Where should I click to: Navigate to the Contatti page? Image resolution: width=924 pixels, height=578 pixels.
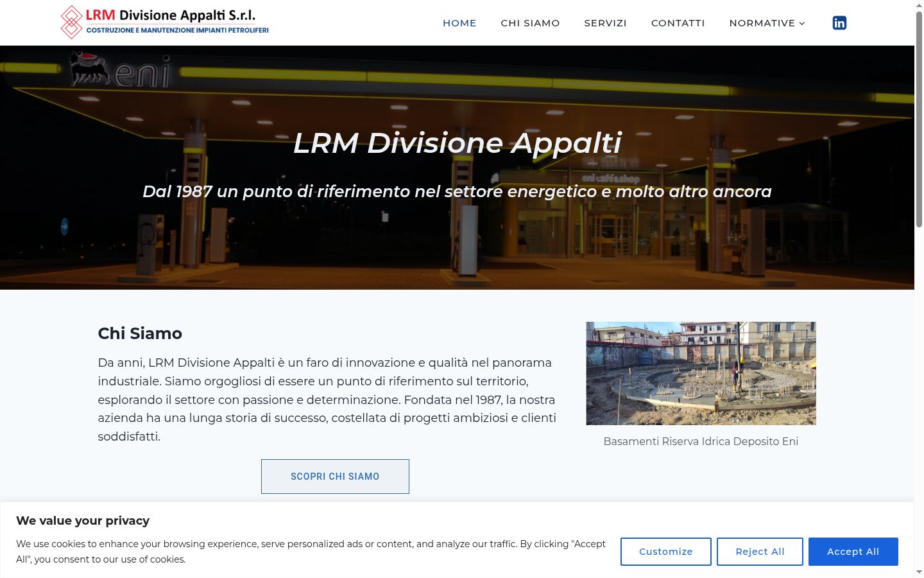click(x=678, y=23)
